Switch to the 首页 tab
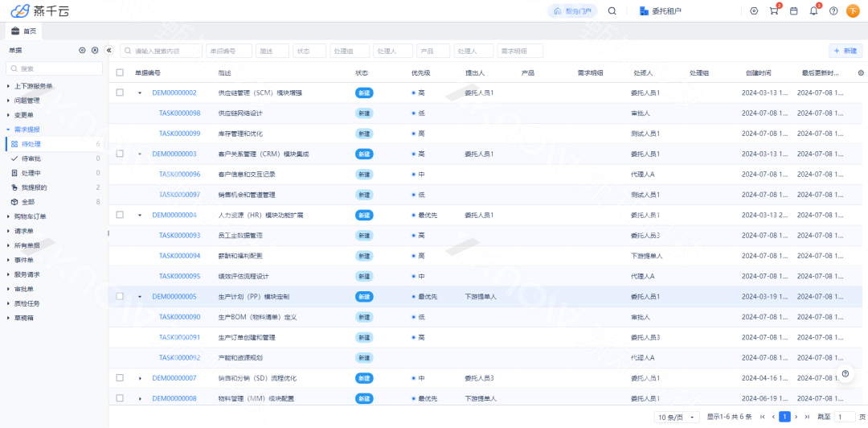 (24, 31)
